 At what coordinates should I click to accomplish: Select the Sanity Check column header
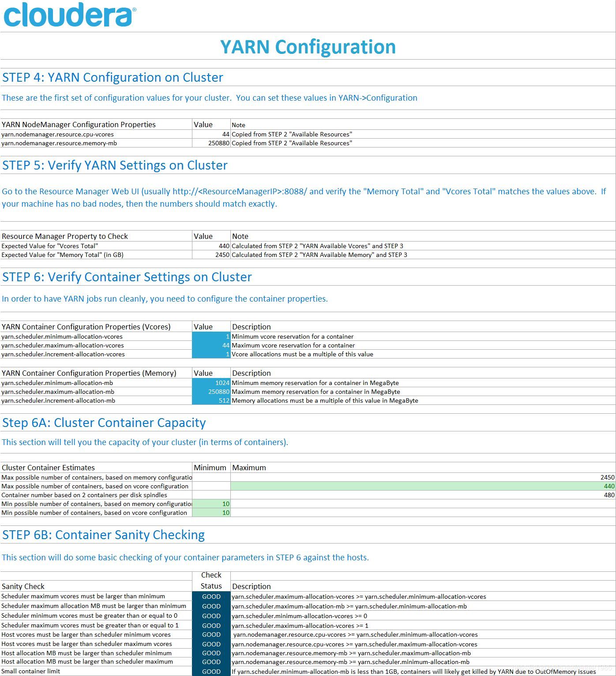96,586
